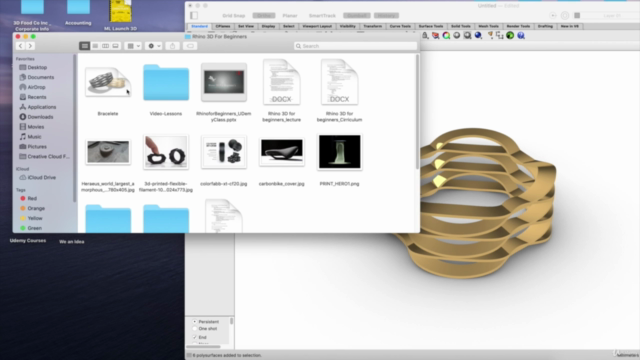This screenshot has width=640, height=360.
Task: Switch to the Standard toolbar tab
Action: (200, 26)
